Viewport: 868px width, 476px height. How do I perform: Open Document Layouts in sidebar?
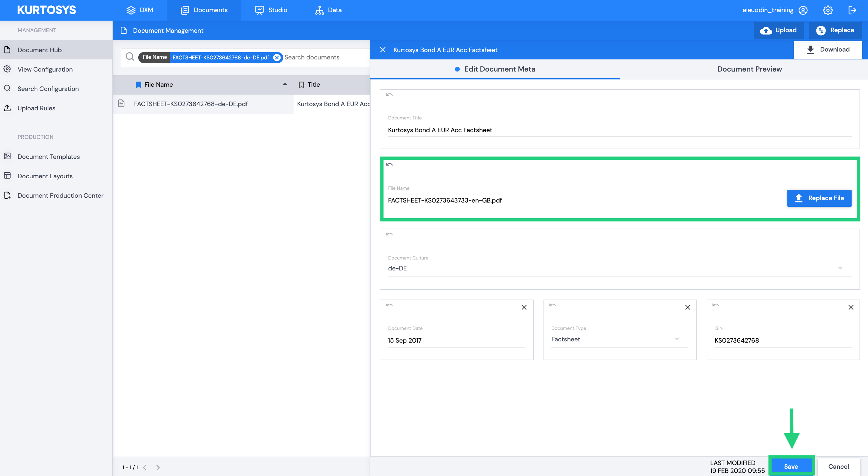pyautogui.click(x=56, y=176)
